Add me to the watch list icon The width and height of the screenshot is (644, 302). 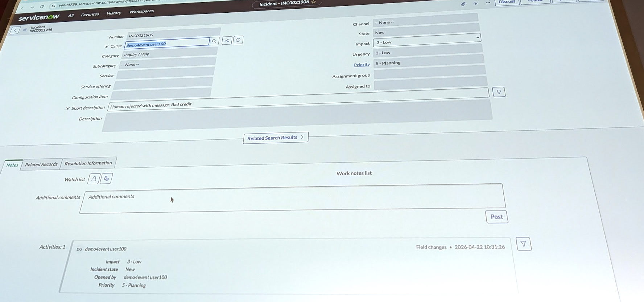(106, 179)
